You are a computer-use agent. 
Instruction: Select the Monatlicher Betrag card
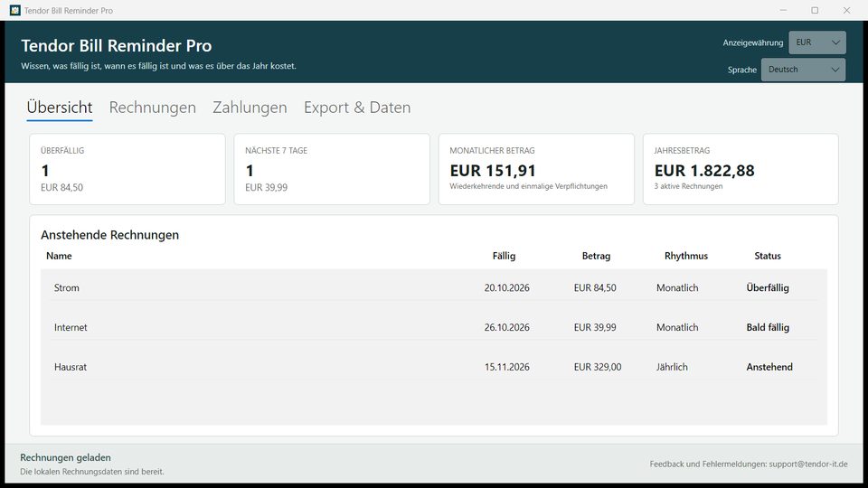(x=536, y=169)
